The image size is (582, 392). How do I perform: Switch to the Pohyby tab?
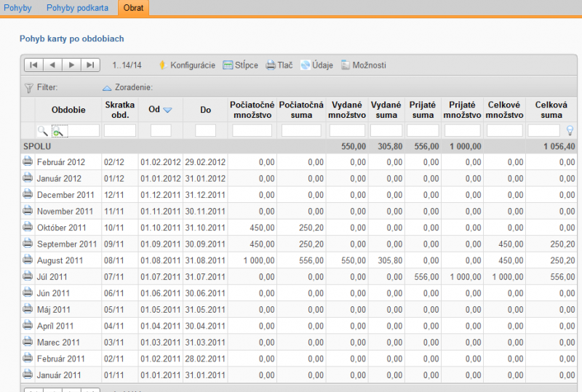[17, 8]
